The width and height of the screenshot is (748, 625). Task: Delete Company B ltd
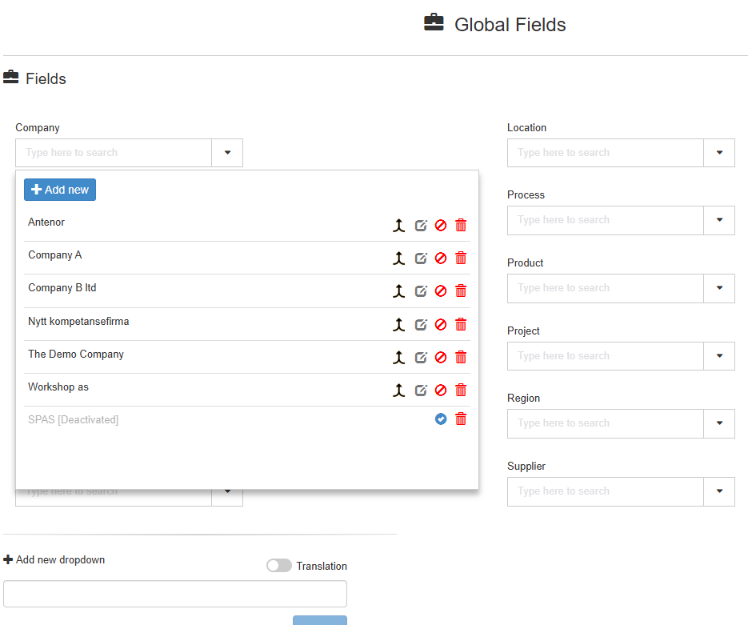tap(461, 291)
